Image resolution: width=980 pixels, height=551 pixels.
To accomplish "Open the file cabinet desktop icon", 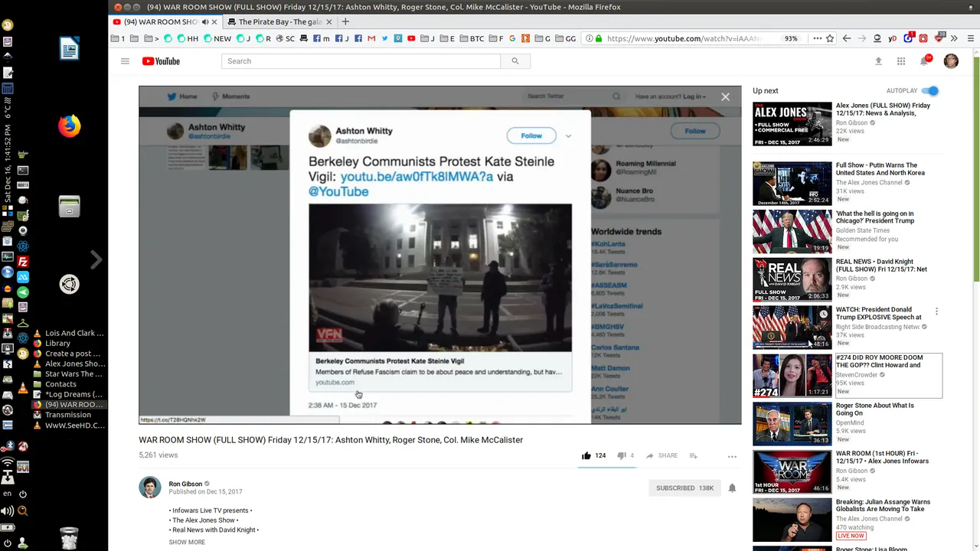I will [70, 207].
